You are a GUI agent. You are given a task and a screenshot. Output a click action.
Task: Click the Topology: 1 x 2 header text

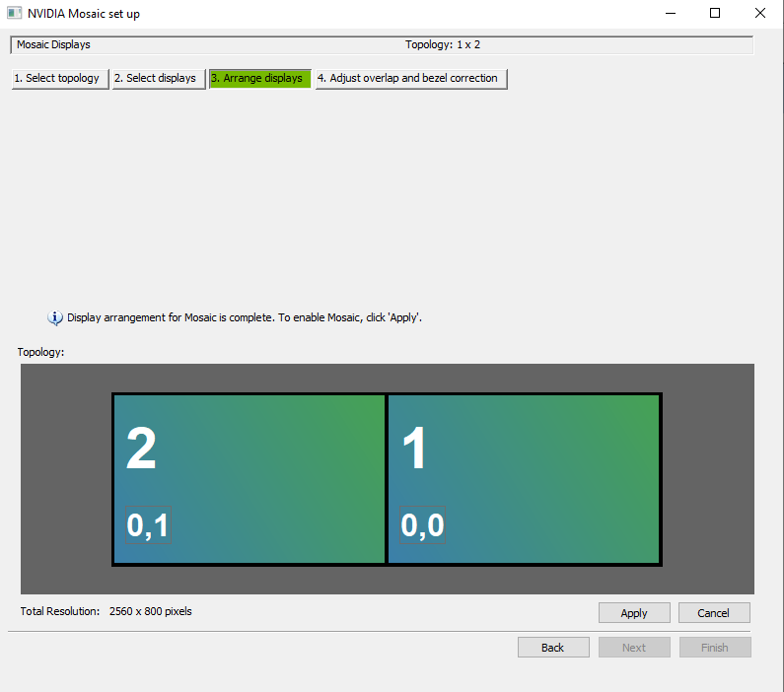click(443, 45)
